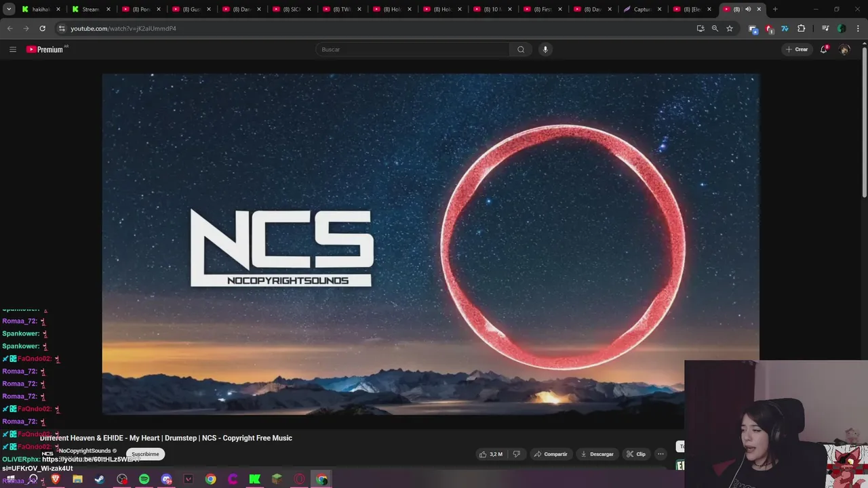The width and height of the screenshot is (868, 488).
Task: Click the YouTube search magnifier button
Action: [x=521, y=49]
